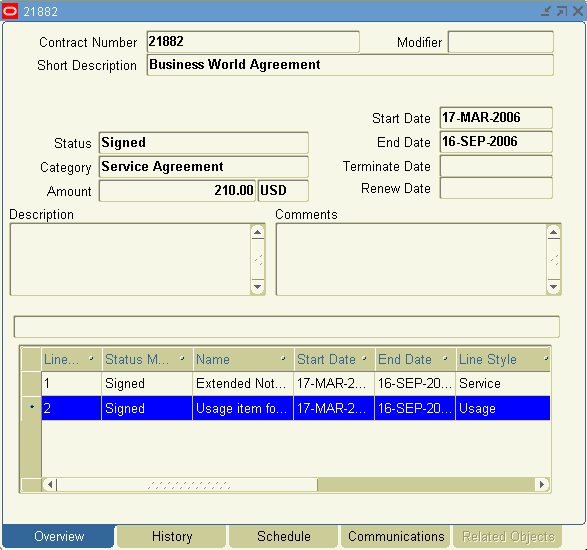587x550 pixels.
Task: Click the Terminate Date field
Action: click(x=496, y=166)
